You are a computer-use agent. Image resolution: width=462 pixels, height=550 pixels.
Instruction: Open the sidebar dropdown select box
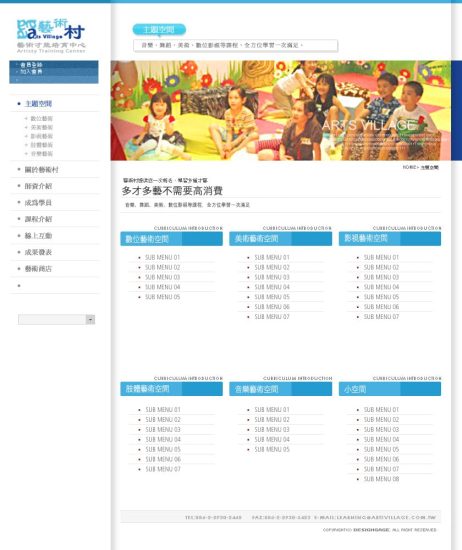coord(56,320)
